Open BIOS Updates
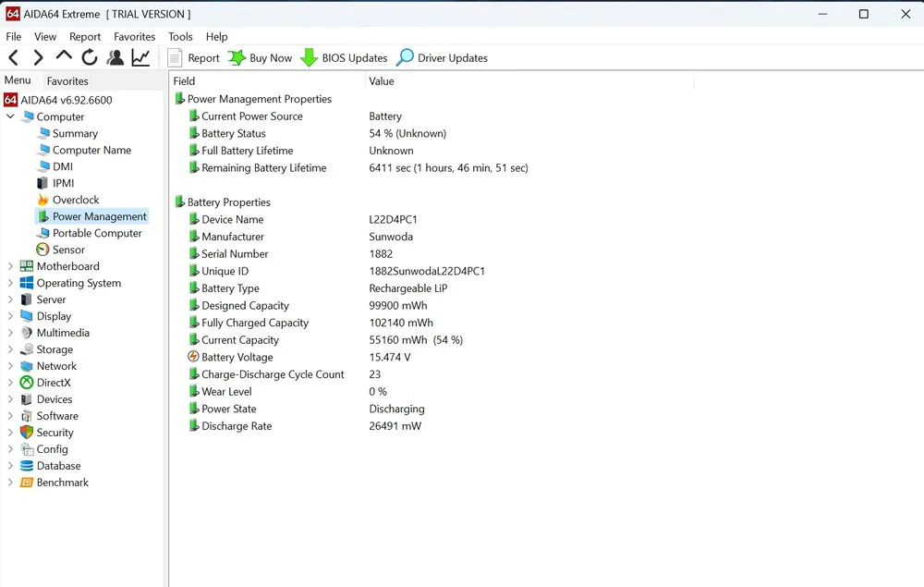Image resolution: width=924 pixels, height=587 pixels. (x=344, y=57)
